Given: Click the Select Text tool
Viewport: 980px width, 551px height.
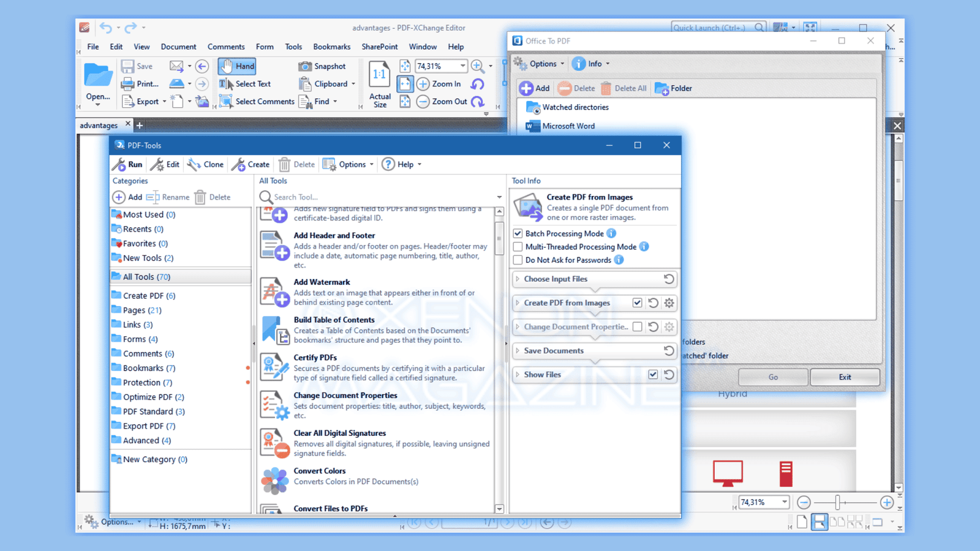Looking at the screenshot, I should click(245, 84).
